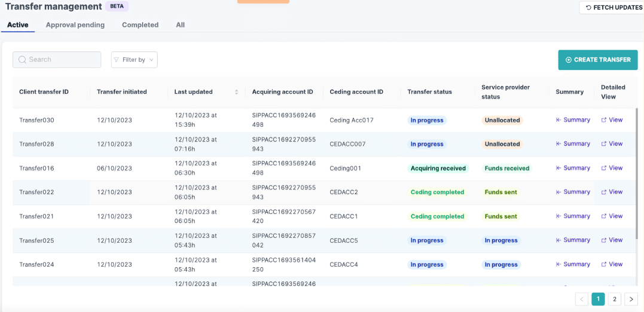Viewport: 644px width, 312px height.
Task: Open Summary for Transfer030
Action: [573, 120]
